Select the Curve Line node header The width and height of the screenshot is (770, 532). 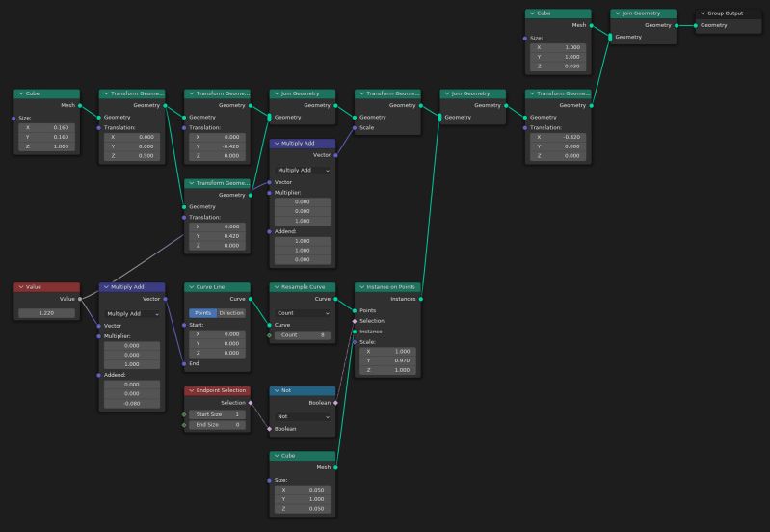click(217, 287)
